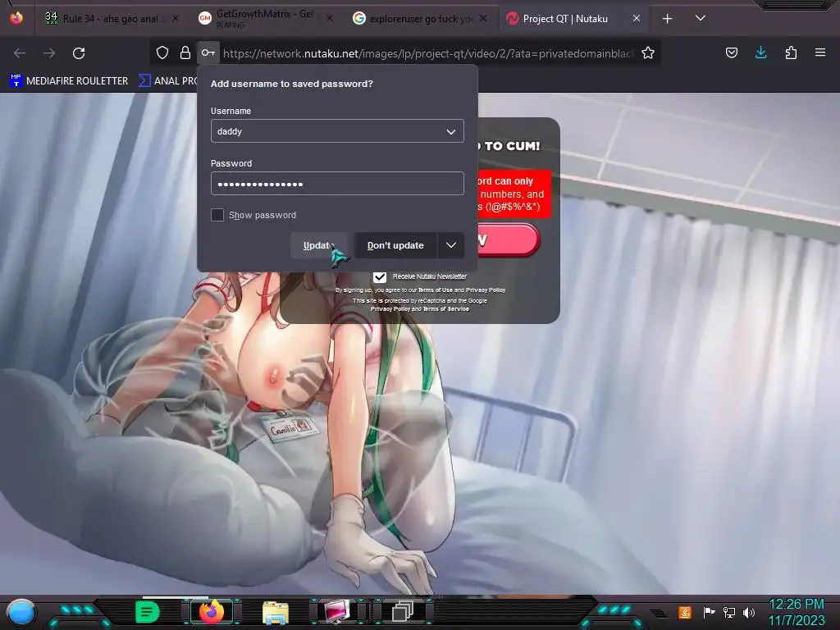Open Google Privacy Policy and Terms link
840x630 pixels.
[x=419, y=308]
